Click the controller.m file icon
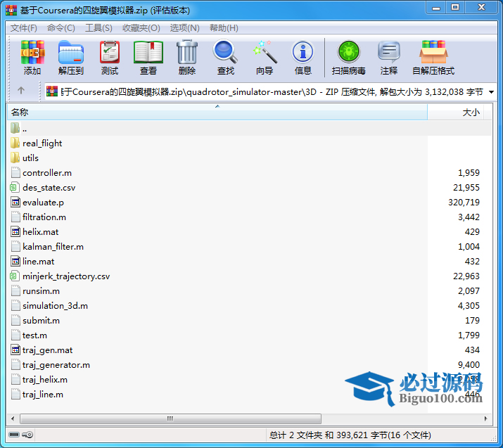 pyautogui.click(x=15, y=172)
